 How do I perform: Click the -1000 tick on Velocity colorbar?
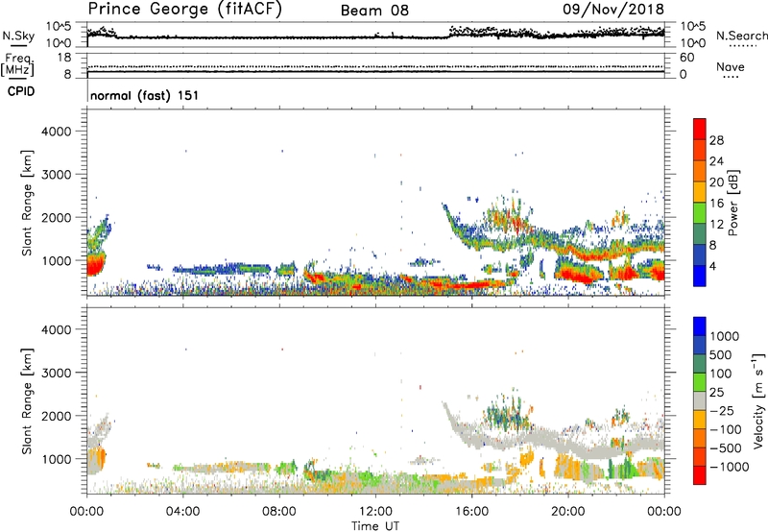[x=730, y=467]
